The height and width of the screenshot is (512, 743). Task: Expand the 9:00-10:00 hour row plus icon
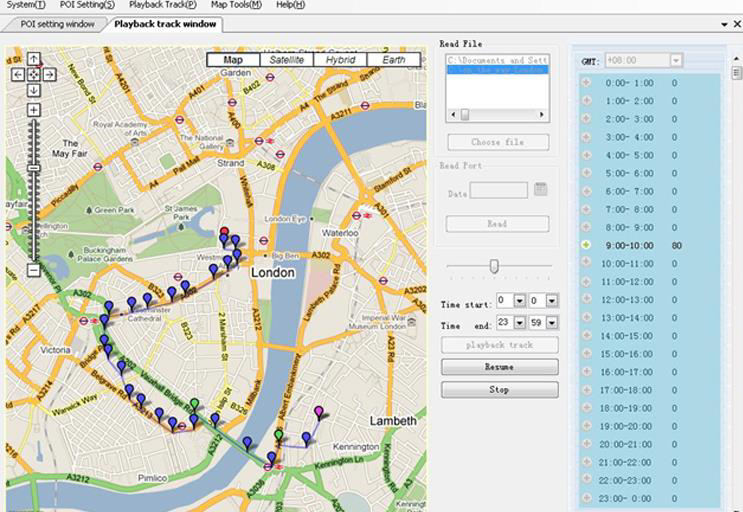click(587, 245)
